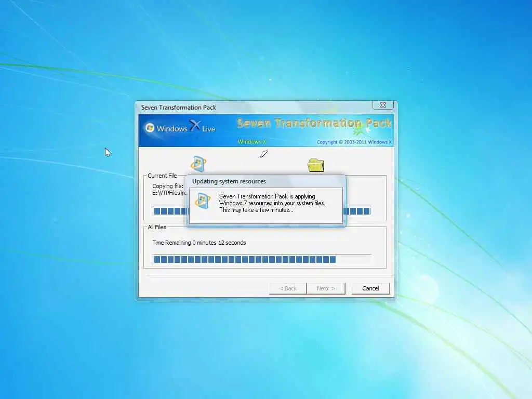Viewport: 532px width, 399px height.
Task: Click the 'Copying file:' label
Action: [x=168, y=186]
